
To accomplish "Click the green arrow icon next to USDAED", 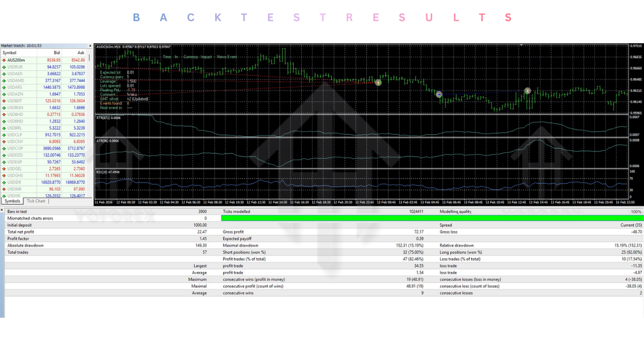I will 4,73.
